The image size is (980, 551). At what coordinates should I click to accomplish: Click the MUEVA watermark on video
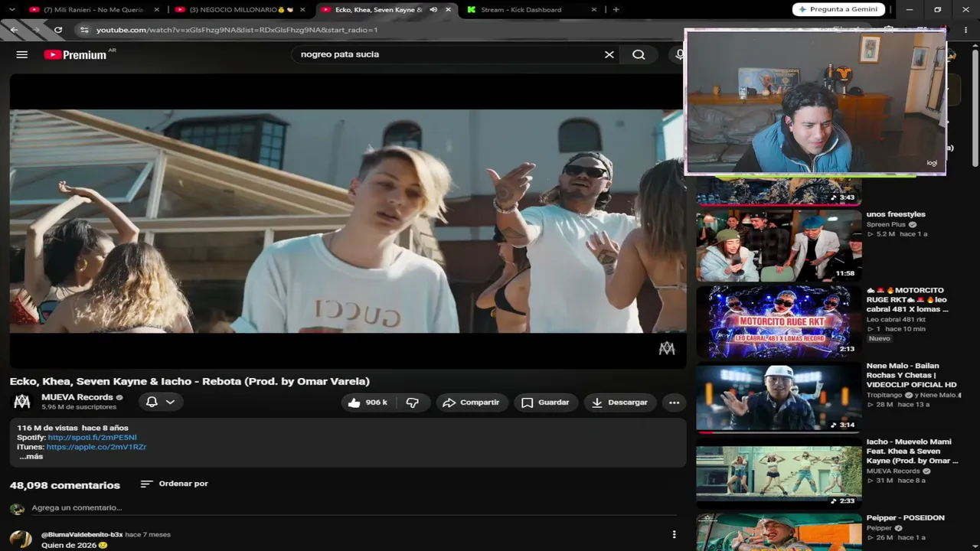667,348
